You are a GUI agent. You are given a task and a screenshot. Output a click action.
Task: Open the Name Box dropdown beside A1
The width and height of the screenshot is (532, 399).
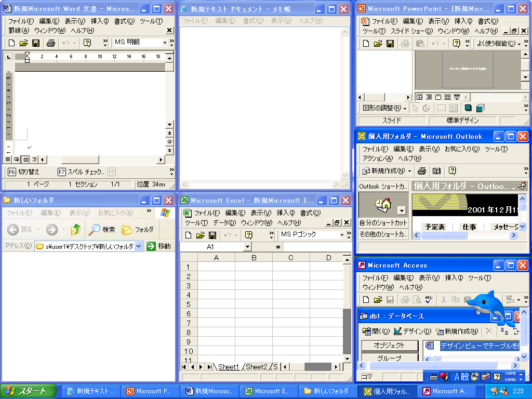pyautogui.click(x=247, y=247)
